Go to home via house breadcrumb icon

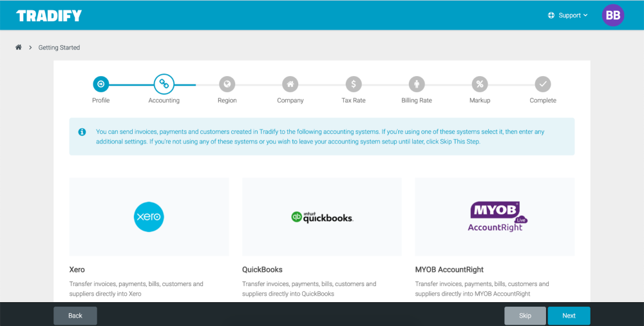[19, 47]
